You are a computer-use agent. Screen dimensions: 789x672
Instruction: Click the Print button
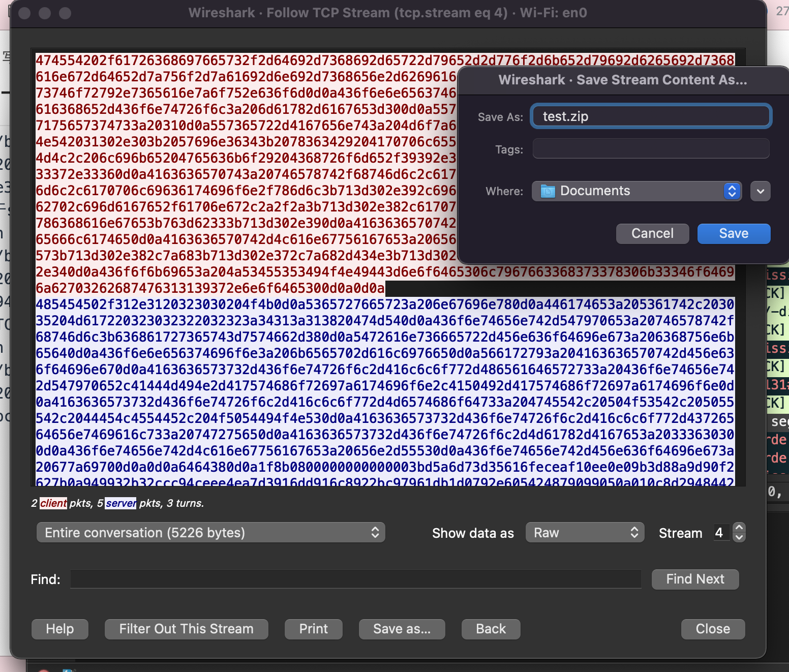314,629
